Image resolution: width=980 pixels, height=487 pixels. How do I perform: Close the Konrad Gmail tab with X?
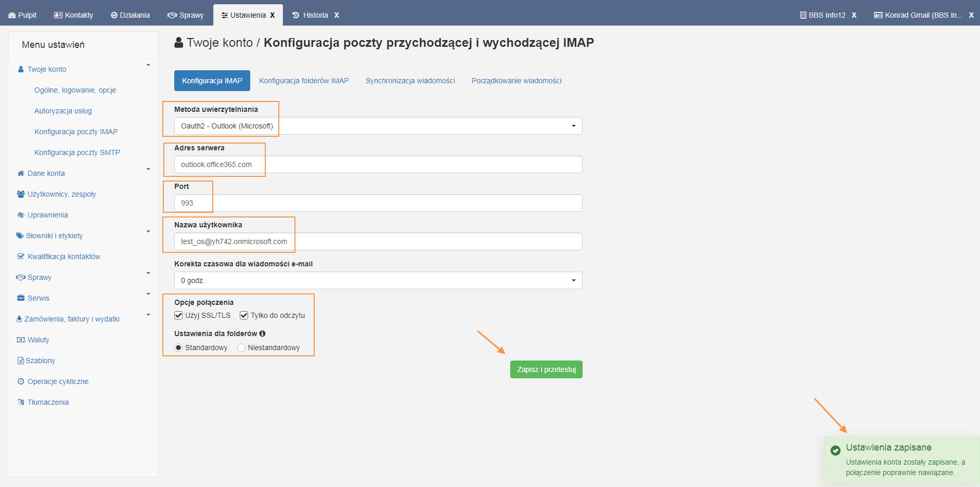click(x=971, y=16)
